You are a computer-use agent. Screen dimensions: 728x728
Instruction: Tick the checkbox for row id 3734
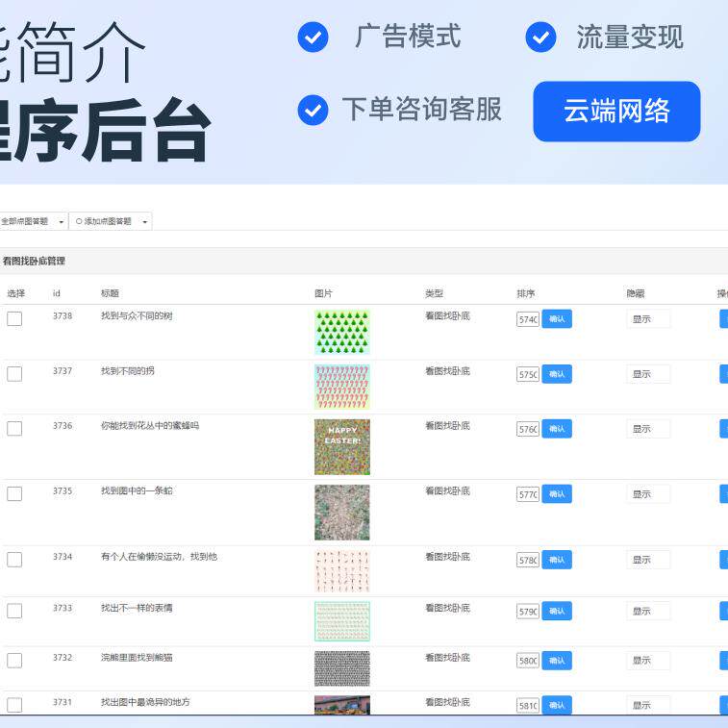[x=14, y=560]
